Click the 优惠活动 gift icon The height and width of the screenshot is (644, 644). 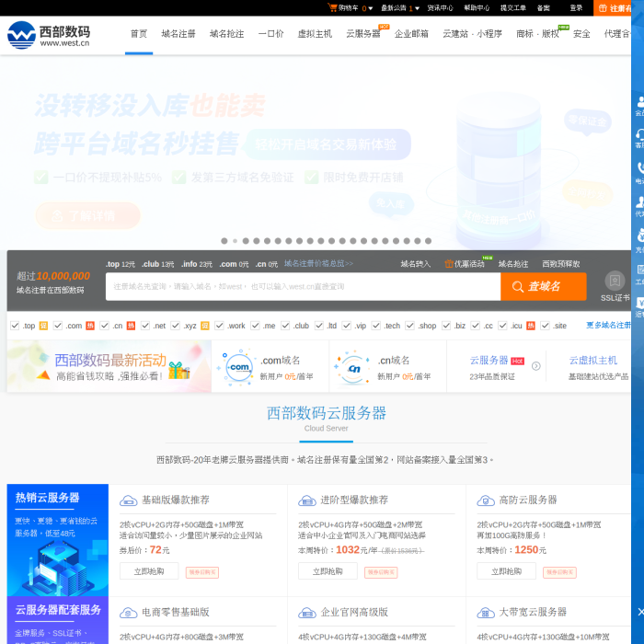(x=449, y=264)
